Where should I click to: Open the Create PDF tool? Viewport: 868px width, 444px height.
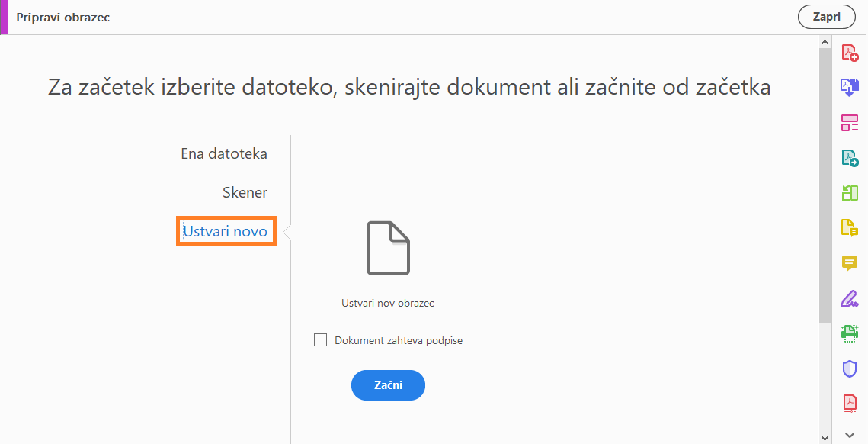pos(850,52)
